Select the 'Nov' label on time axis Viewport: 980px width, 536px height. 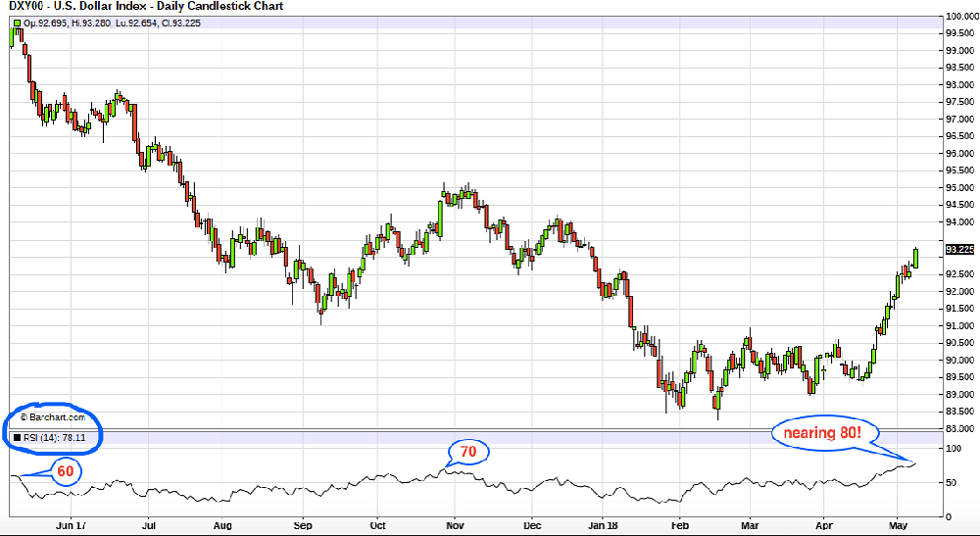point(453,524)
